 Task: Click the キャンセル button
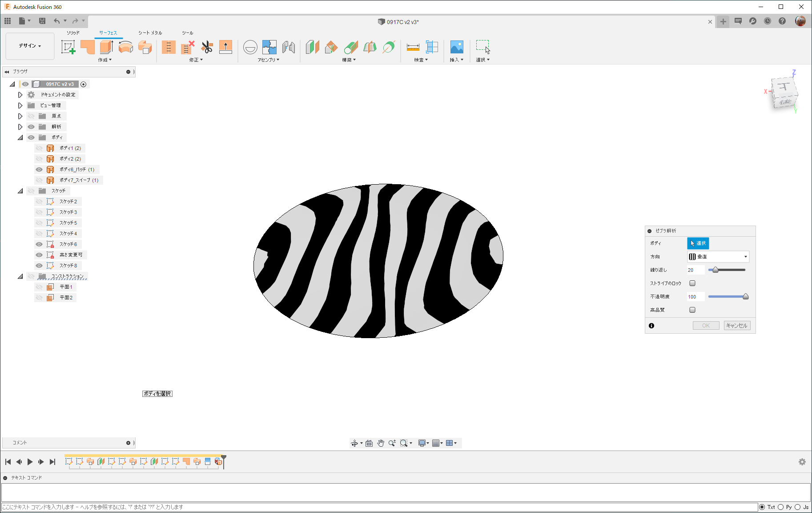point(737,326)
